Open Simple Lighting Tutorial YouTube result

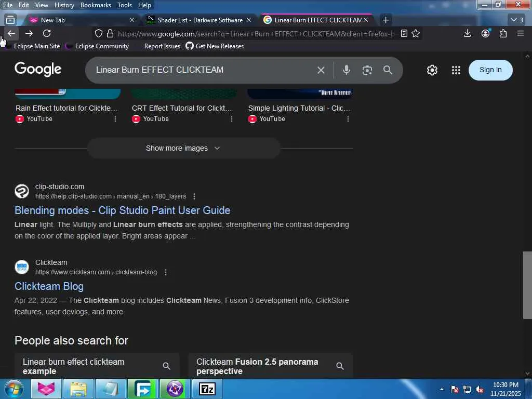coord(299,108)
